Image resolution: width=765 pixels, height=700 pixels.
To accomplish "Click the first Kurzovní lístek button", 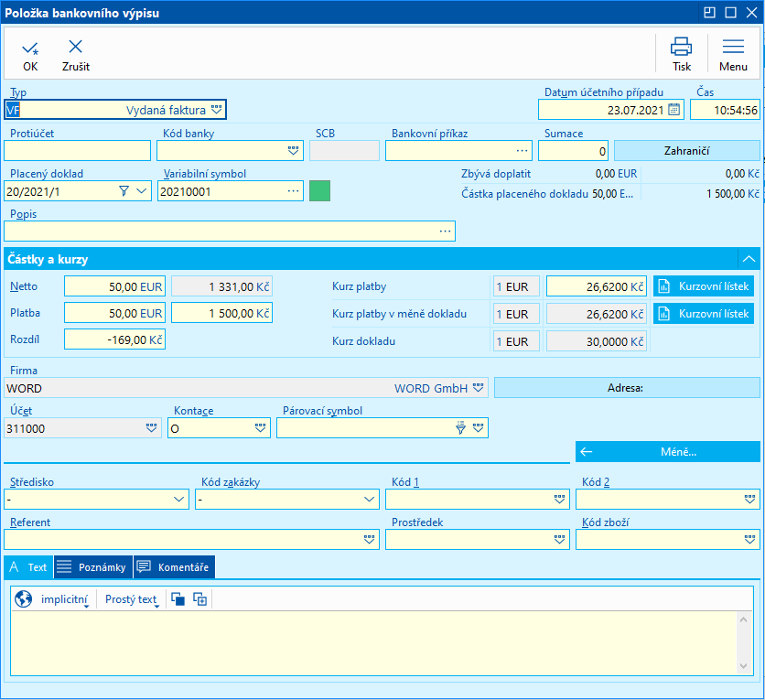I will 703,286.
